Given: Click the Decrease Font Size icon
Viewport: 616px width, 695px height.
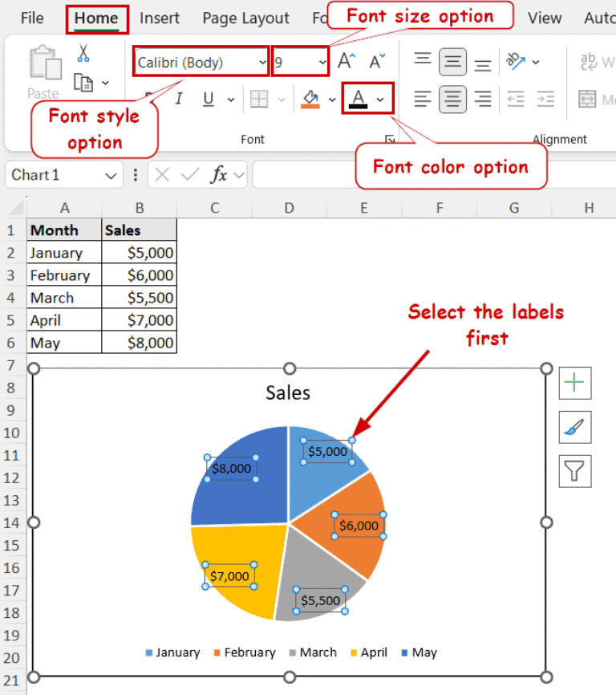Looking at the screenshot, I should point(377,61).
